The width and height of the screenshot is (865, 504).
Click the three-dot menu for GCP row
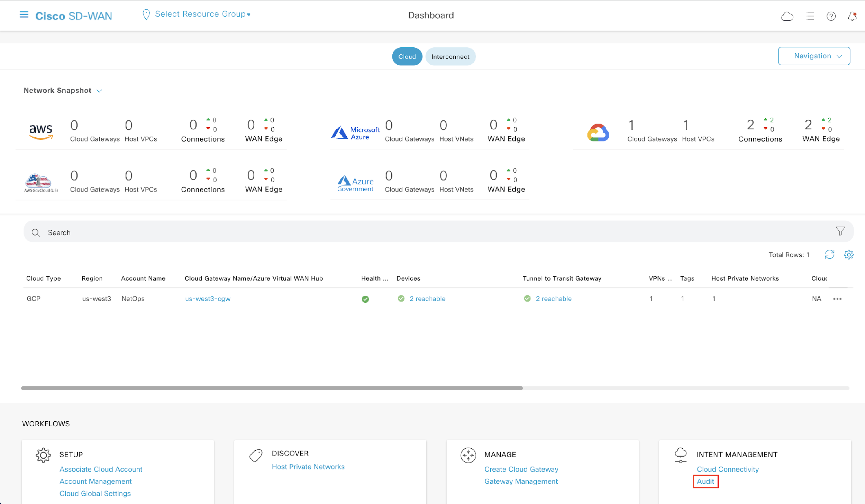point(837,298)
